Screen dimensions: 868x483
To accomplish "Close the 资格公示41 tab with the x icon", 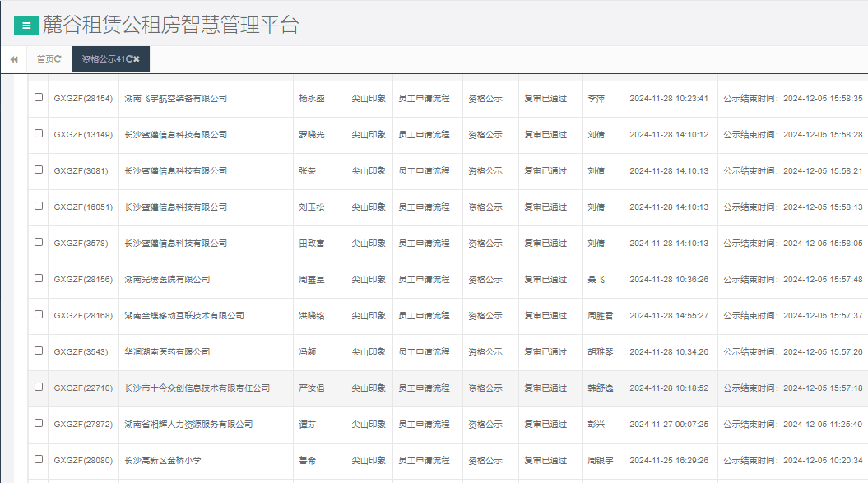I will 137,58.
